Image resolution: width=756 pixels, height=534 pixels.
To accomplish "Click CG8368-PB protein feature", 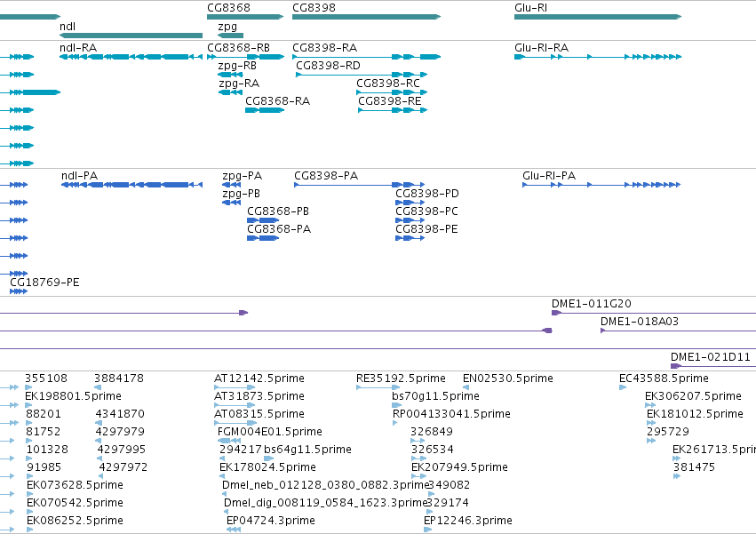I will coord(263,220).
